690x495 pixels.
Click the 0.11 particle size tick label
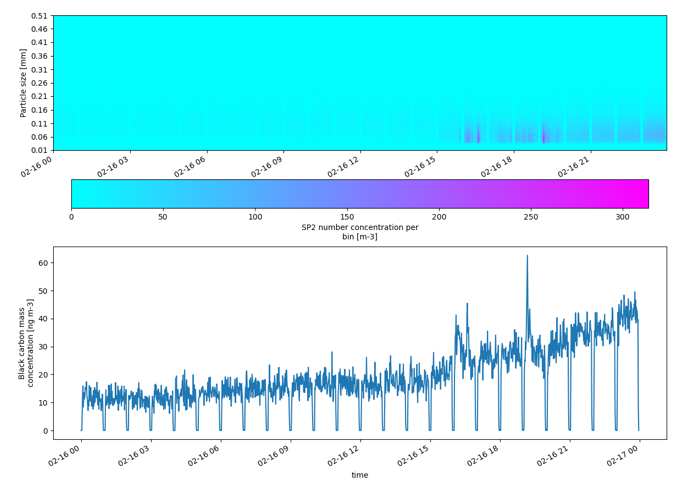pos(39,124)
